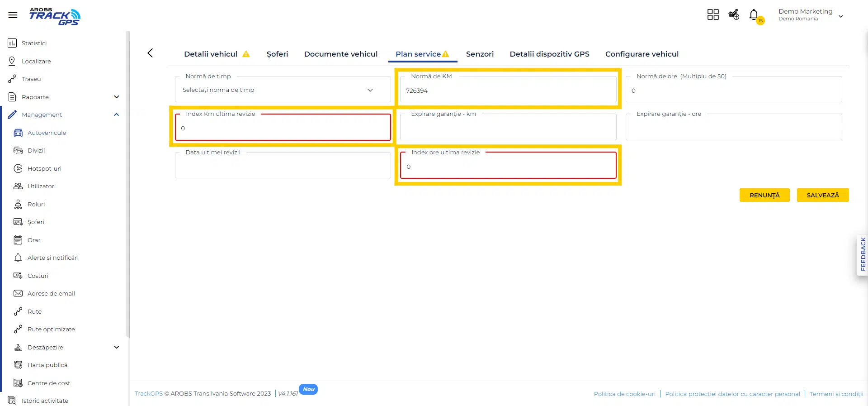
Task: Go back with the left arrow
Action: coord(150,53)
